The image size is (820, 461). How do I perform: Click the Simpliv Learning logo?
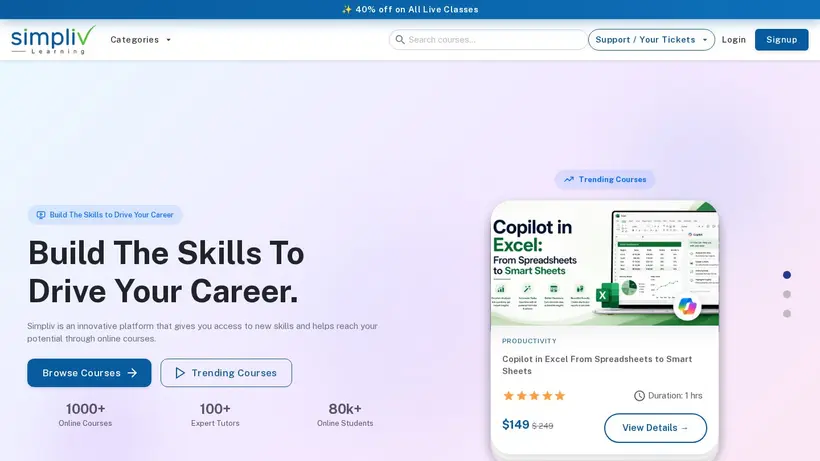pyautogui.click(x=53, y=40)
